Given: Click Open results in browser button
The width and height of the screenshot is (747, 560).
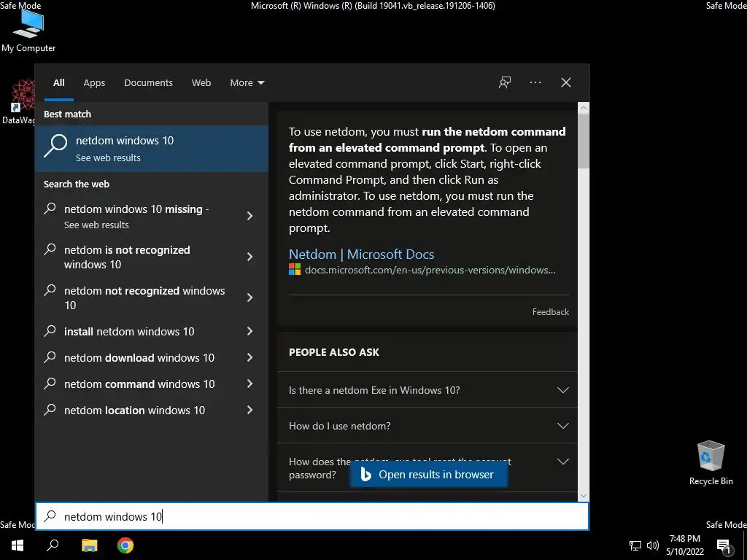Looking at the screenshot, I should [x=429, y=475].
